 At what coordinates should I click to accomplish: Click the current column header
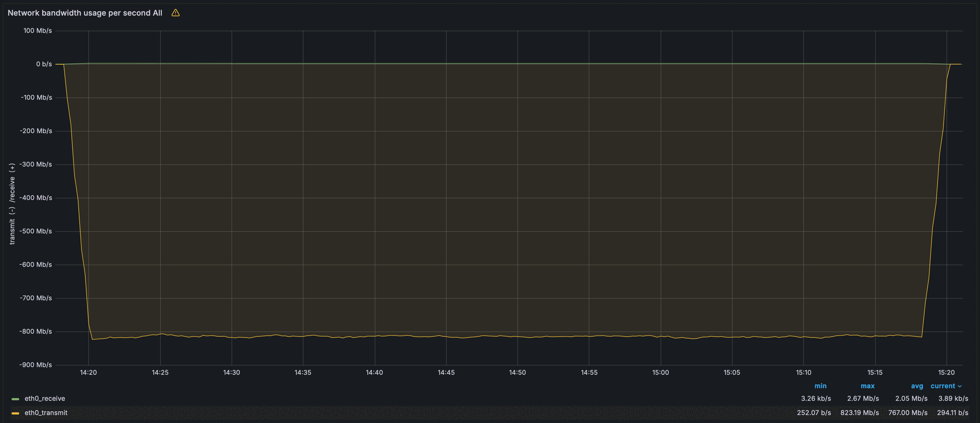tap(943, 386)
